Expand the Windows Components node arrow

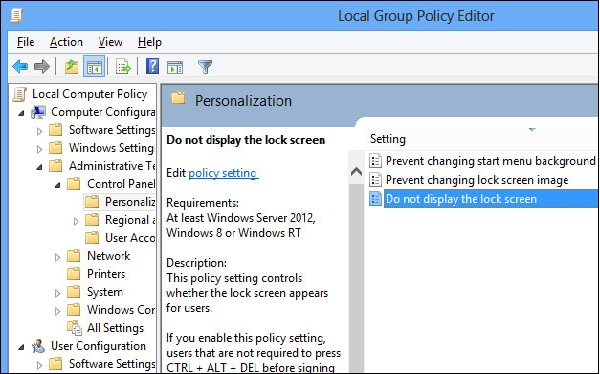tap(57, 311)
